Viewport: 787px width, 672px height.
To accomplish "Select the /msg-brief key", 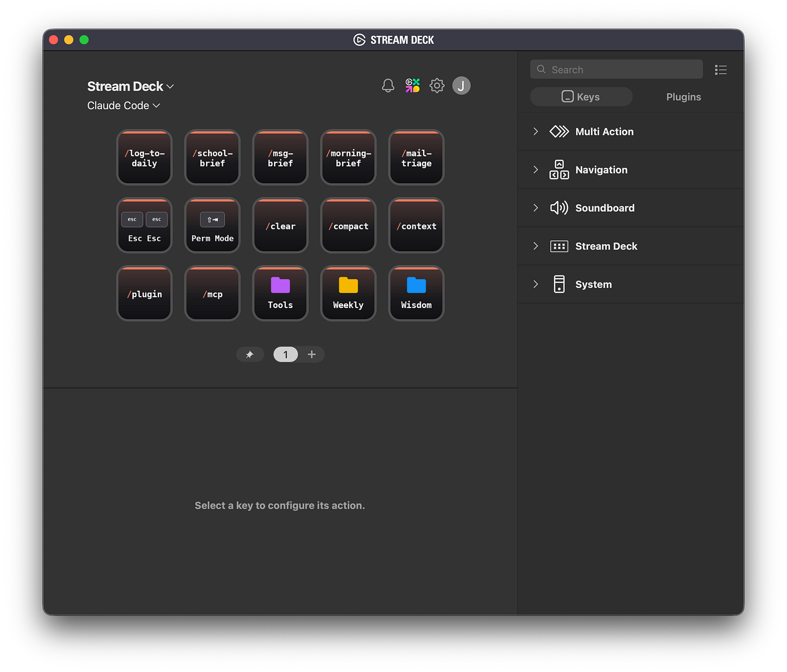I will click(281, 158).
